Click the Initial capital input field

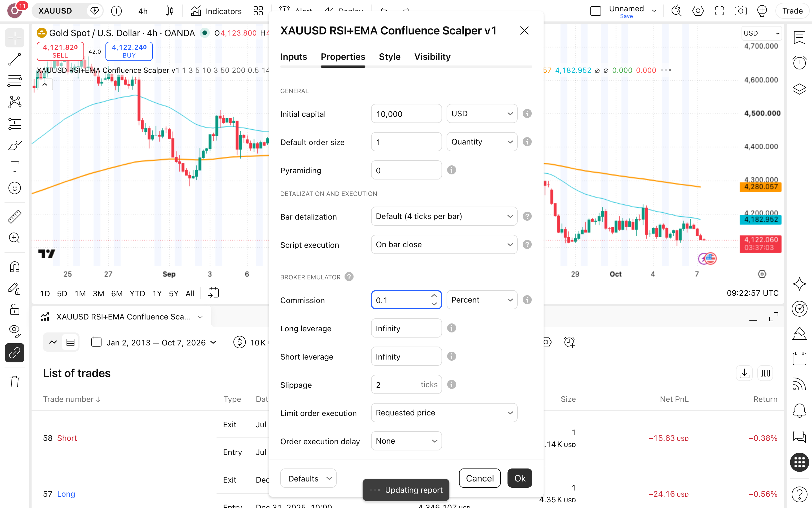point(406,113)
